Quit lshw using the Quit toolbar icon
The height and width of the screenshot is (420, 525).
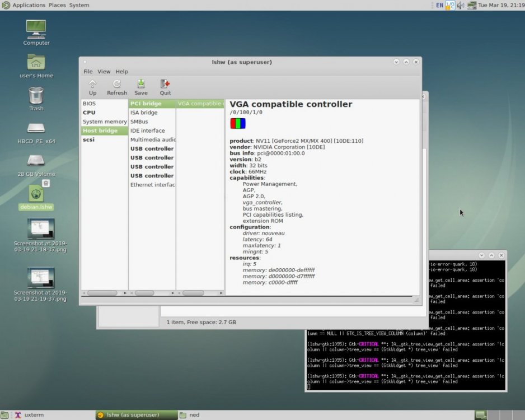pyautogui.click(x=165, y=87)
